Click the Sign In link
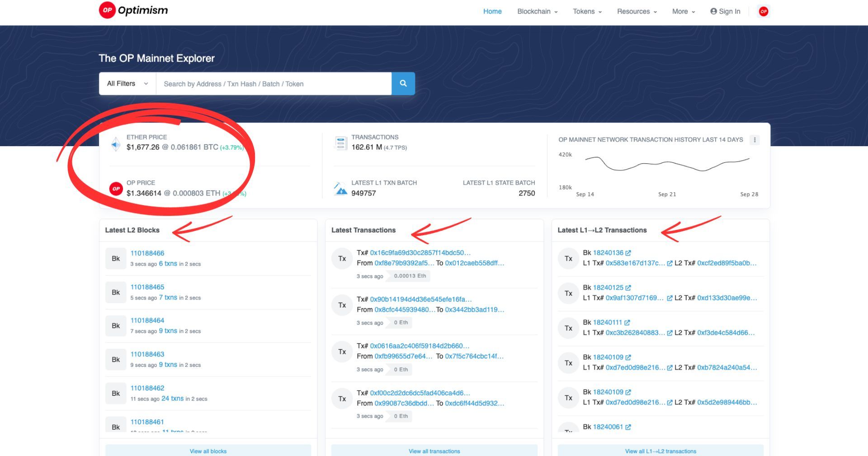Viewport: 868px width, 456px height. tap(725, 11)
